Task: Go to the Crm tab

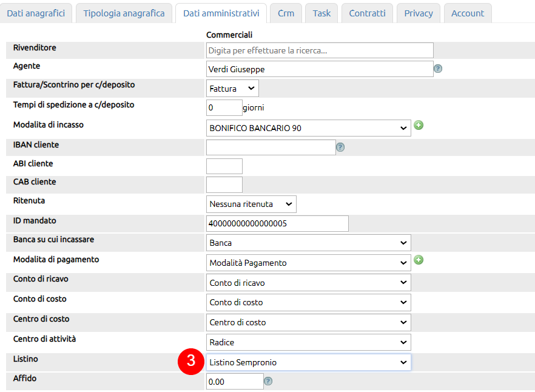Action: pos(286,13)
